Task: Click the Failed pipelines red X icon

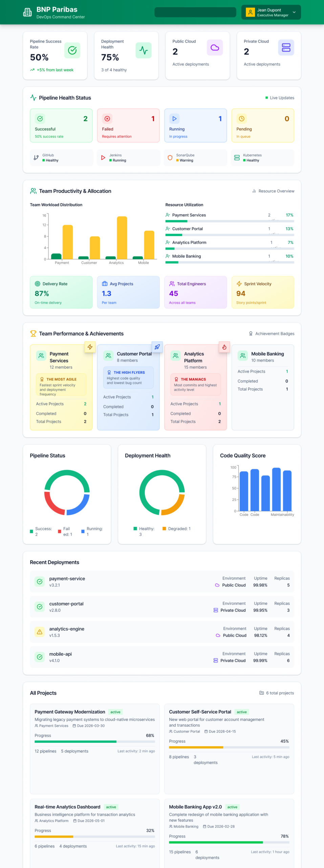Action: pos(107,119)
